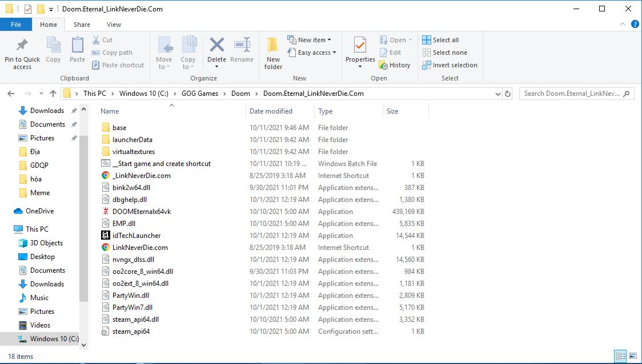Sort files by the Date modified column
This screenshot has height=364, width=642.
point(271,111)
